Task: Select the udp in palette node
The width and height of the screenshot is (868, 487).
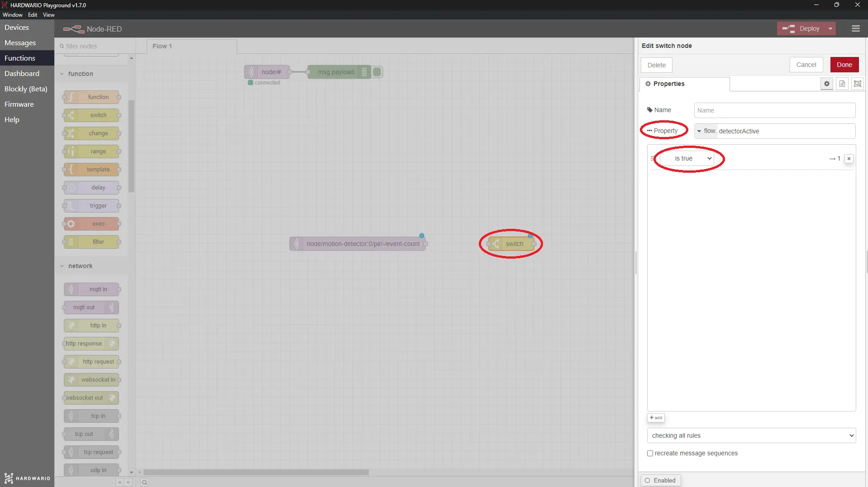Action: (x=92, y=470)
